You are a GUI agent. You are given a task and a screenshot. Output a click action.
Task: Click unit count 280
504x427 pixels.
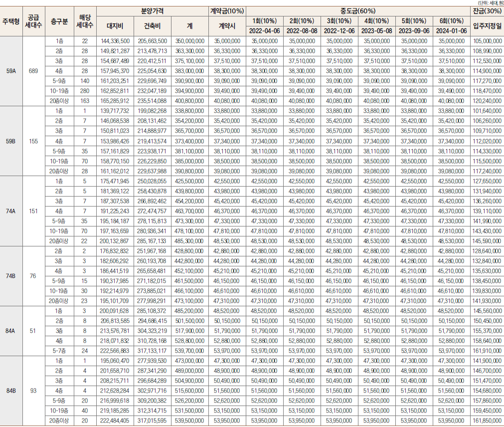pos(85,91)
